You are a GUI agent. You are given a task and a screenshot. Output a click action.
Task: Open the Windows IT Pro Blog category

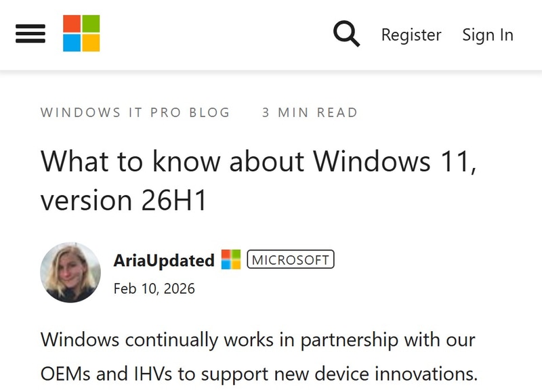[135, 112]
